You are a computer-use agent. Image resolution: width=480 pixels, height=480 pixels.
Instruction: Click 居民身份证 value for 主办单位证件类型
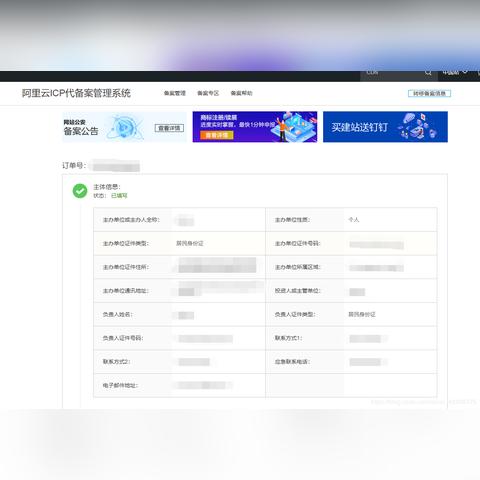point(190,243)
